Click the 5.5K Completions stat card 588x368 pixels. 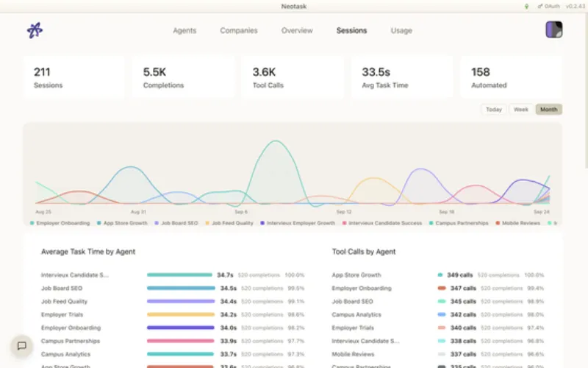183,78
